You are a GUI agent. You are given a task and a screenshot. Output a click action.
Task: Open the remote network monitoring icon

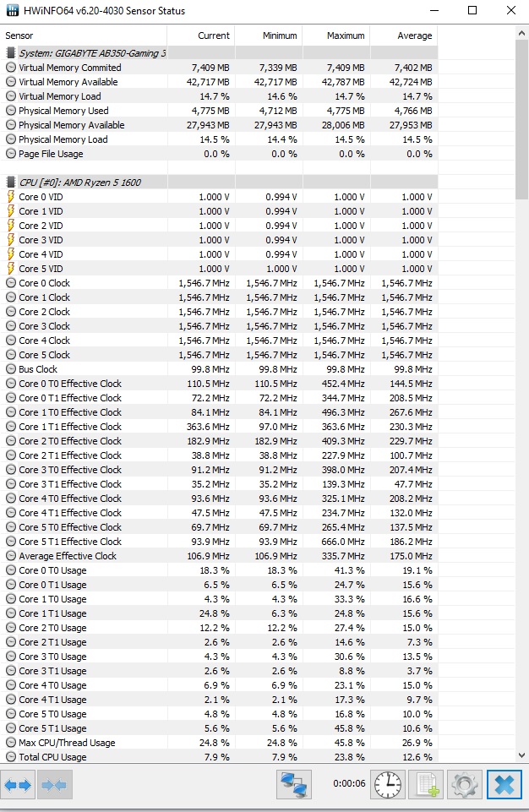294,785
